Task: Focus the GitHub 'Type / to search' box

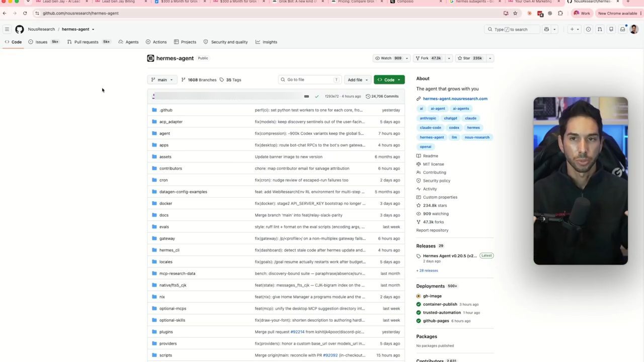Action: tap(512, 29)
